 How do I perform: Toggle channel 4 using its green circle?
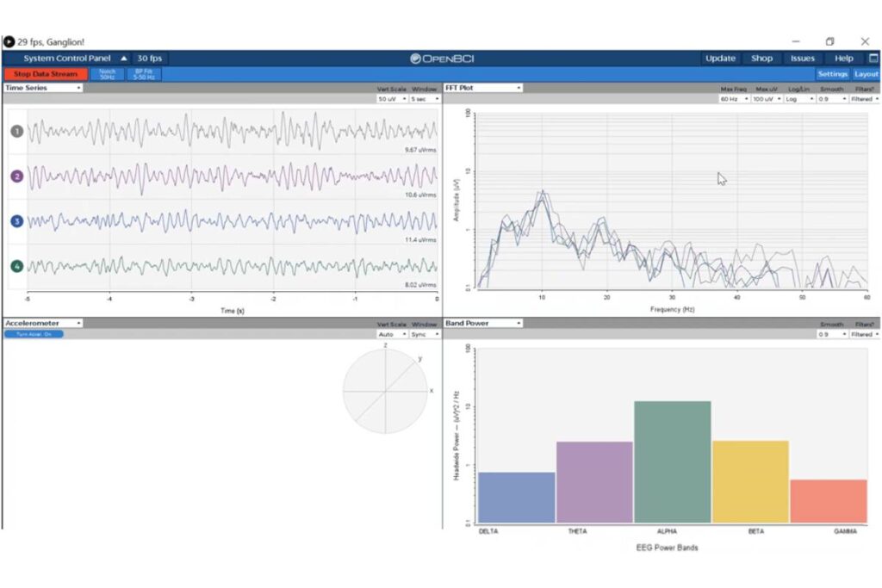(16, 267)
